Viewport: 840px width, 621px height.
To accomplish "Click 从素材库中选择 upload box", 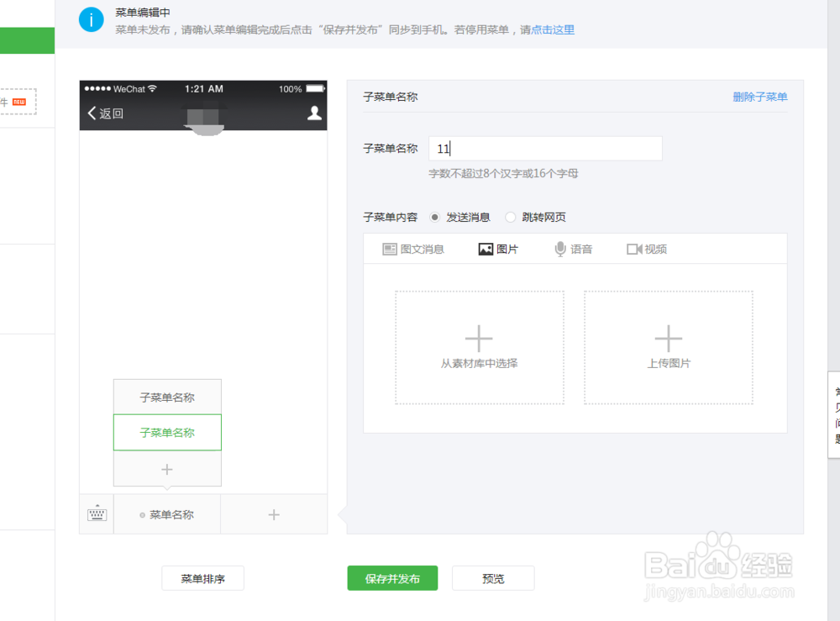I will 480,347.
